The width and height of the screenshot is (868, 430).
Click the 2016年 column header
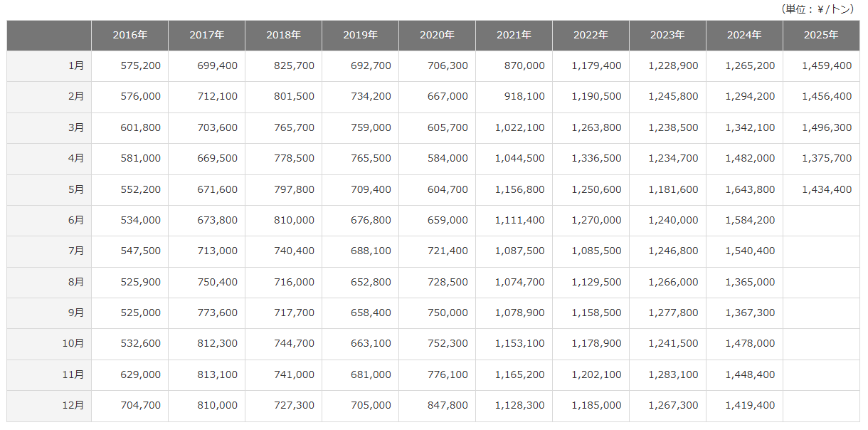pyautogui.click(x=129, y=35)
